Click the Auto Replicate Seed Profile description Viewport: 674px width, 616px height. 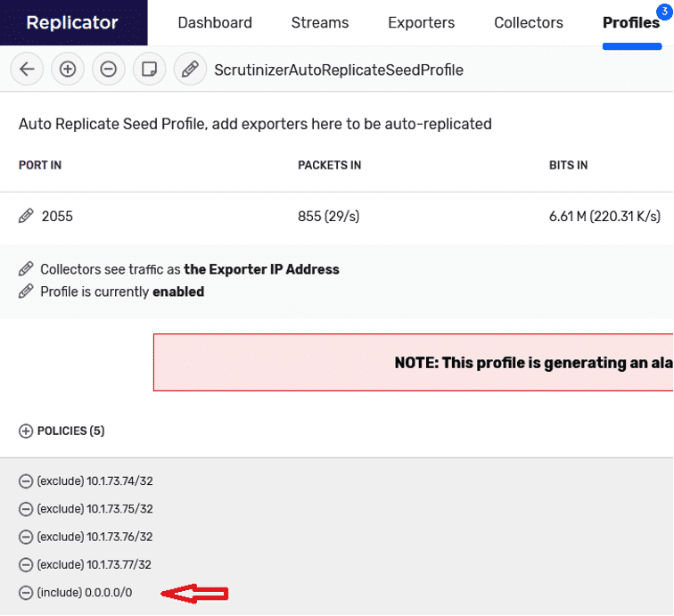click(x=255, y=124)
